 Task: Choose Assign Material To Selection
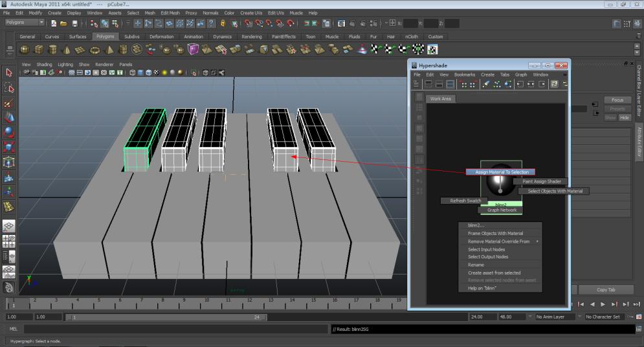(x=500, y=172)
